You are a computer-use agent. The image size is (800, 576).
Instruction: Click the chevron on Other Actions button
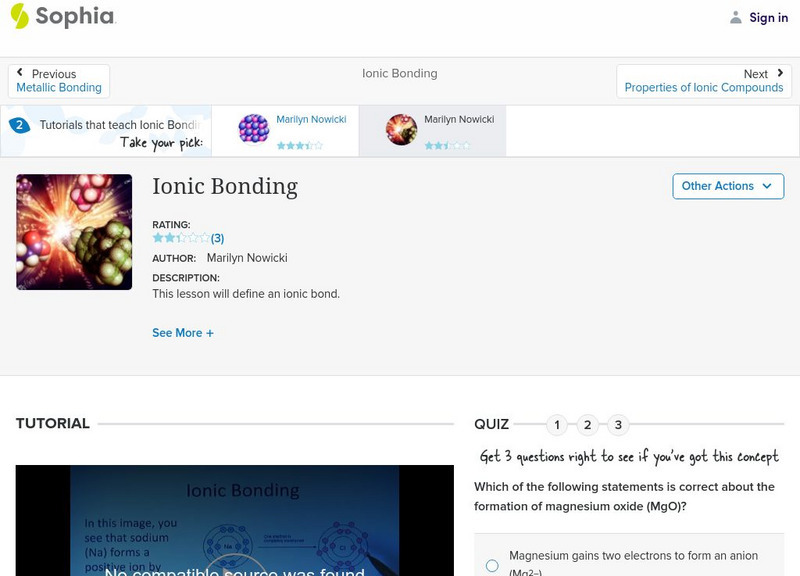pos(766,186)
